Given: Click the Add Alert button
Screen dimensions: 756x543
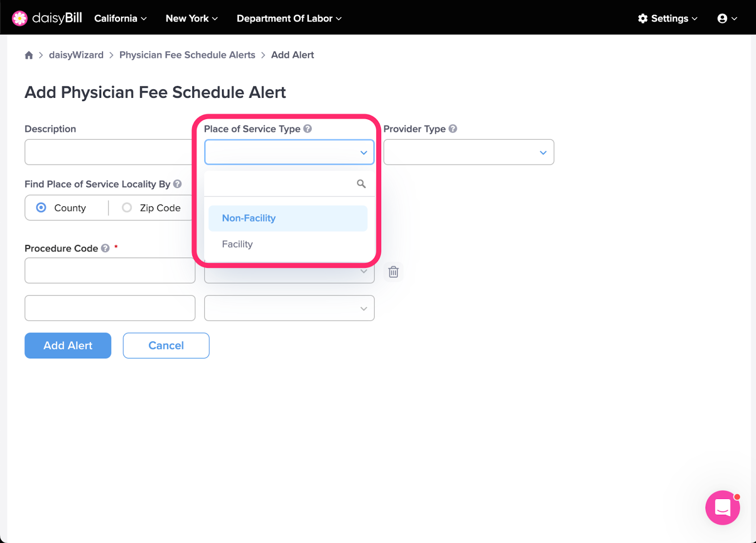Looking at the screenshot, I should [x=68, y=346].
